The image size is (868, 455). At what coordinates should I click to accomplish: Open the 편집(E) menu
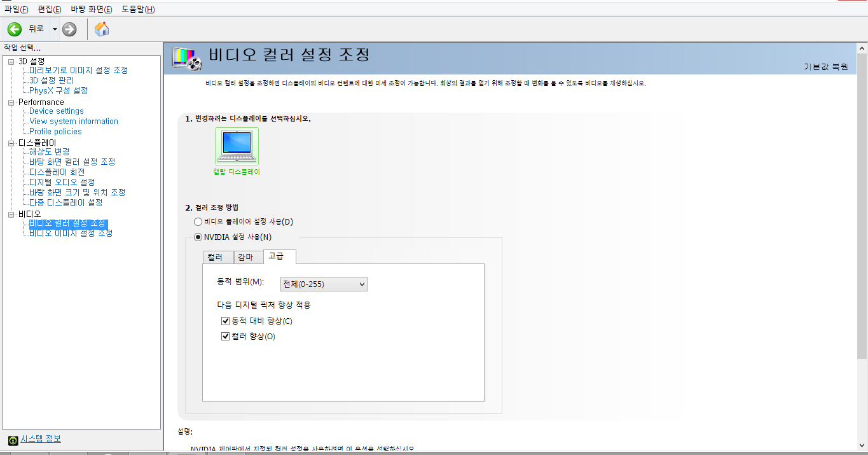tap(50, 9)
